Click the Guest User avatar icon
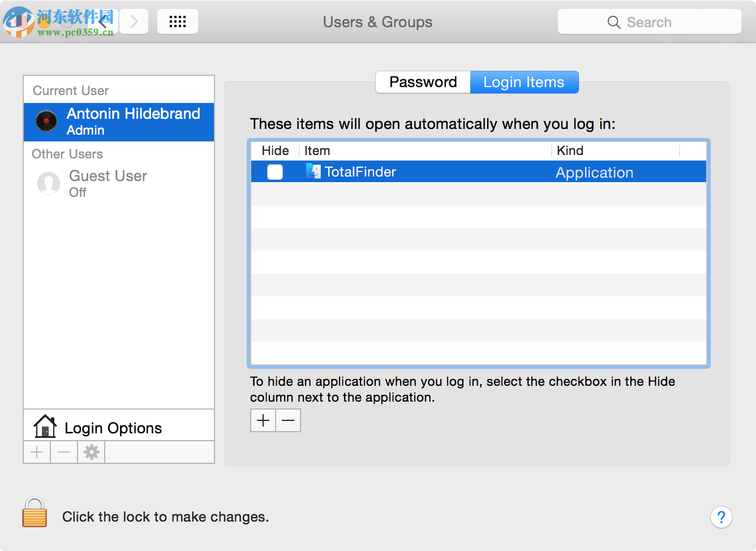 pyautogui.click(x=49, y=183)
